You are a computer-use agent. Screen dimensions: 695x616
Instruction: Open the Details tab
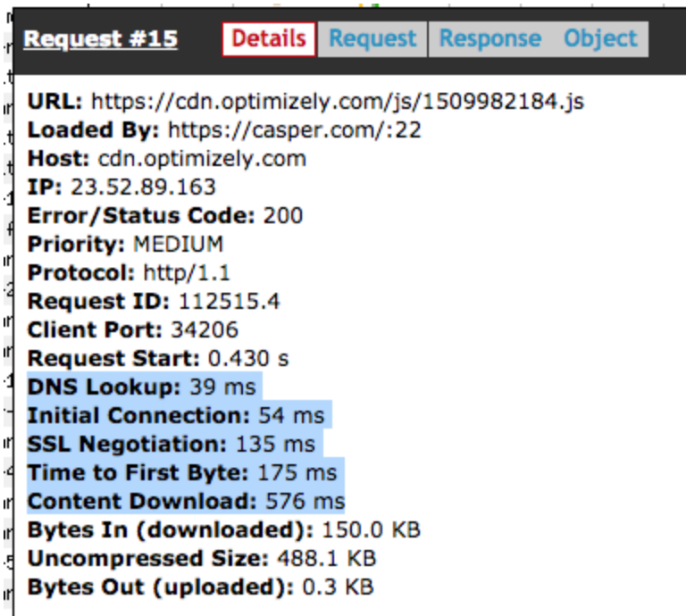point(269,39)
